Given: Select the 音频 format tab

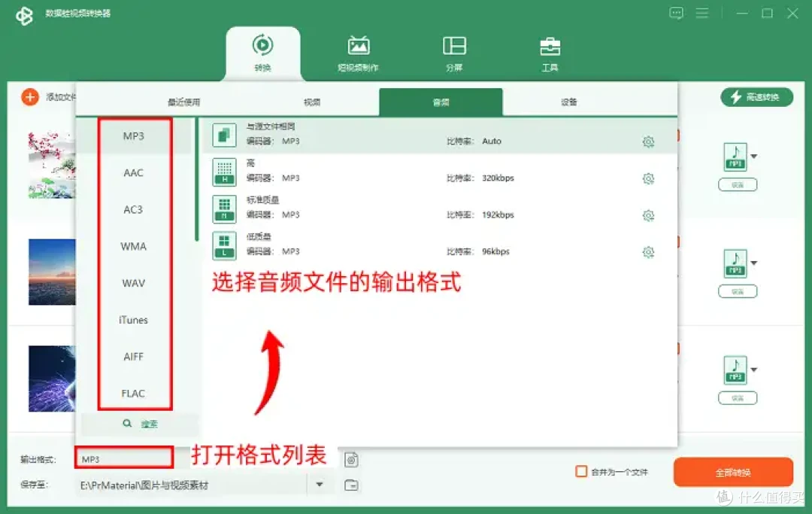Looking at the screenshot, I should point(441,102).
